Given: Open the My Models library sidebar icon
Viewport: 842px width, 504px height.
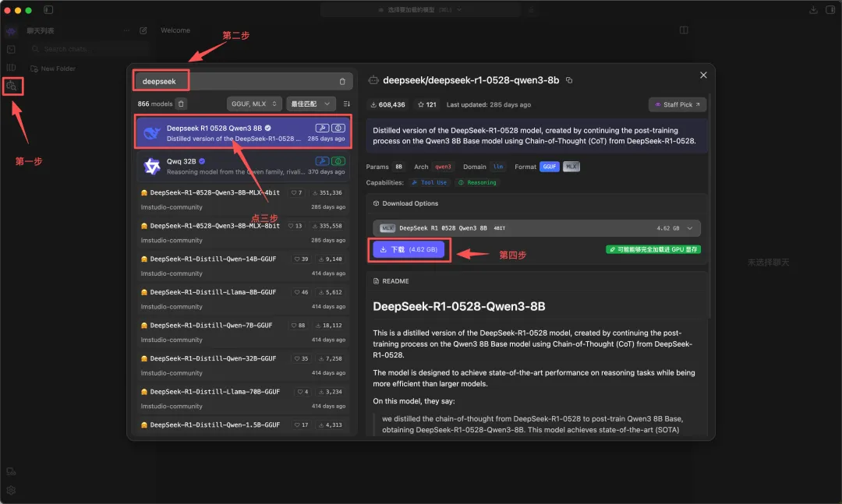Looking at the screenshot, I should pyautogui.click(x=11, y=68).
